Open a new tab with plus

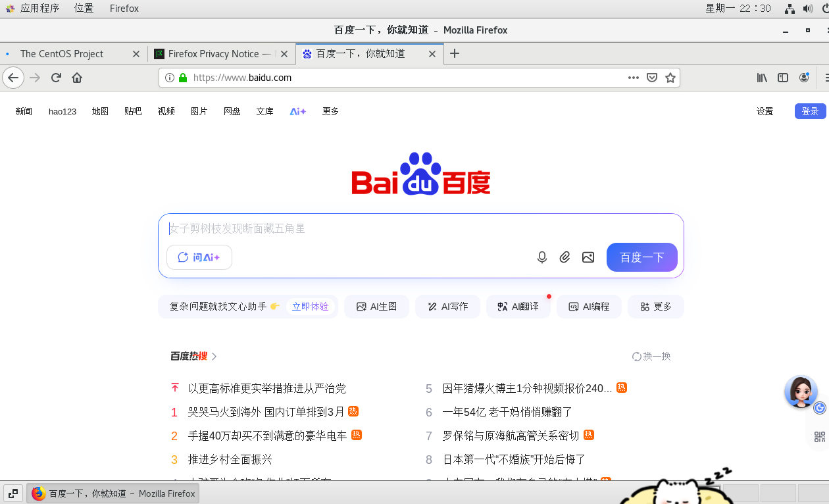[455, 53]
